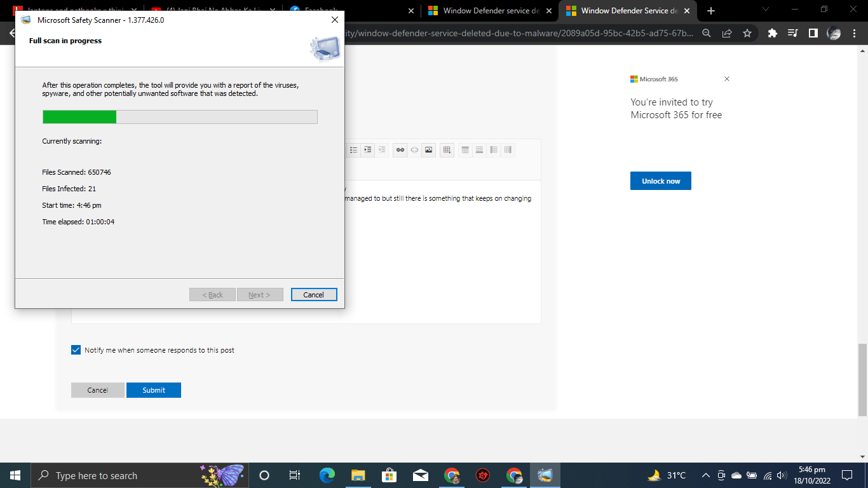
Task: Open Microsoft Store from taskbar
Action: (389, 475)
